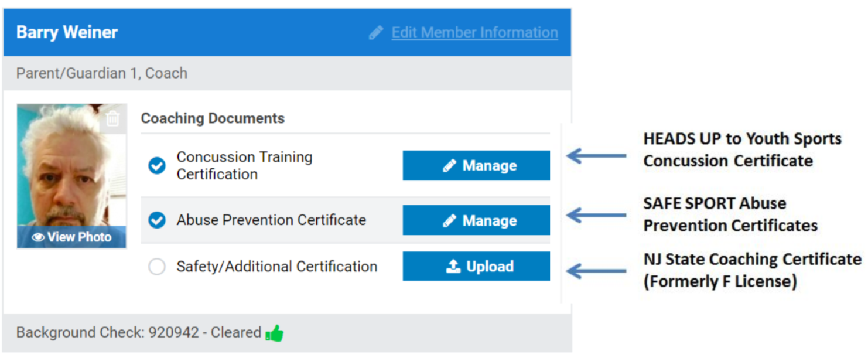868x361 pixels.
Task: Click the Parent/Guardian 1, Coach role text
Action: (102, 73)
